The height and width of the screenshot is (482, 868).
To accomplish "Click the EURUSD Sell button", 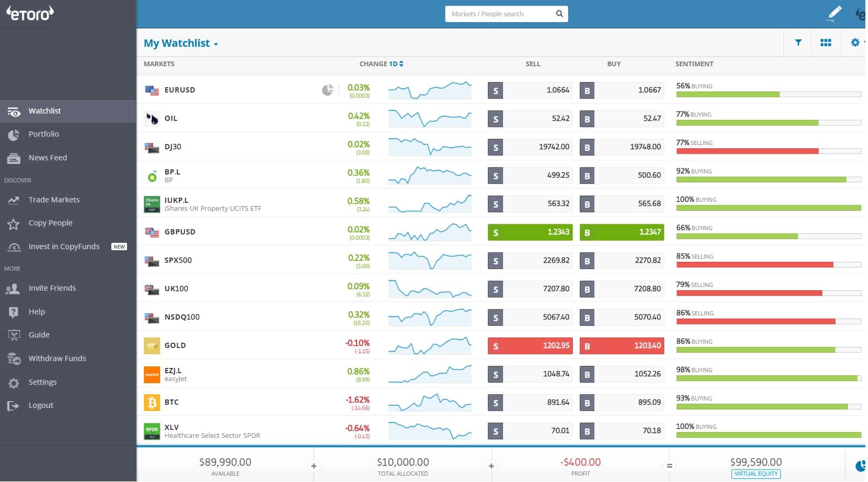I will pos(530,90).
